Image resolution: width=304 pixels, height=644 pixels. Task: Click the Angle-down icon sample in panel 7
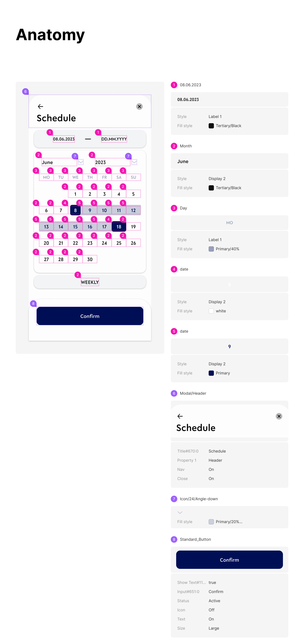tap(180, 512)
